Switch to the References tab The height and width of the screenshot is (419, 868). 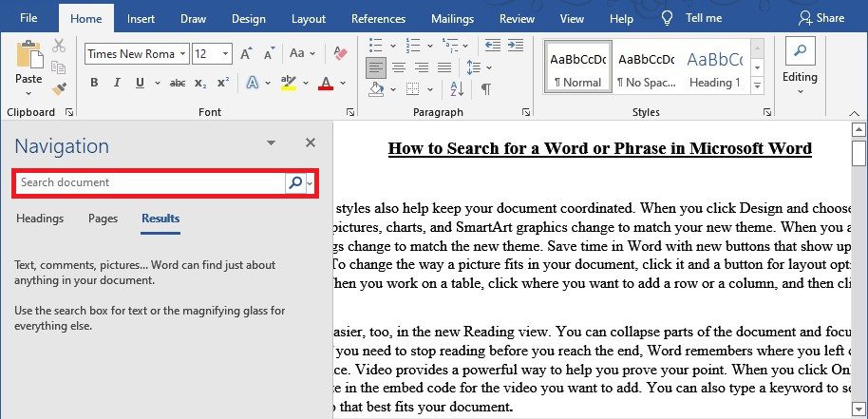(379, 19)
